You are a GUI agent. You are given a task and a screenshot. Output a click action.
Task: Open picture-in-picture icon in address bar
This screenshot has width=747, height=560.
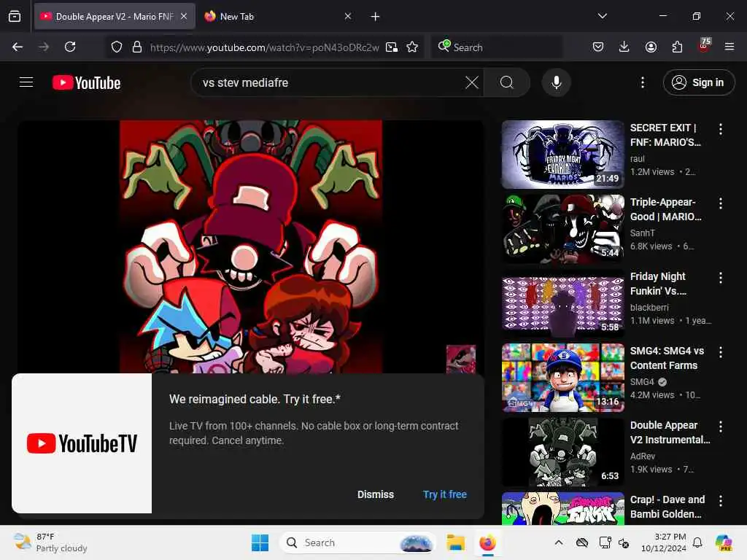click(392, 47)
